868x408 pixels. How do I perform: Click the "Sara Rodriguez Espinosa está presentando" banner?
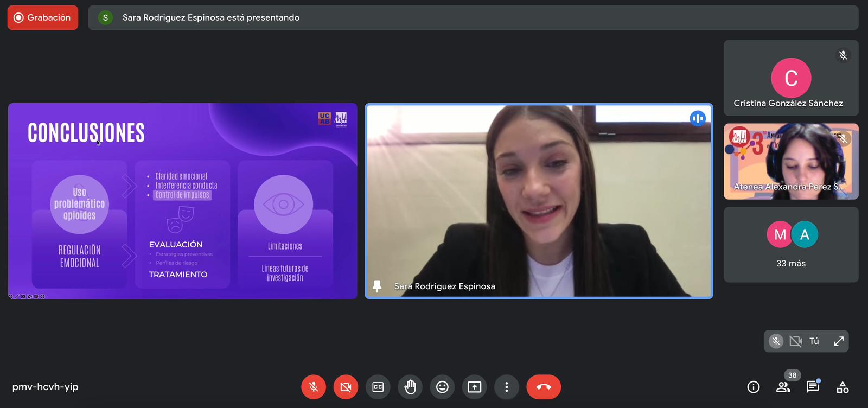(x=473, y=17)
